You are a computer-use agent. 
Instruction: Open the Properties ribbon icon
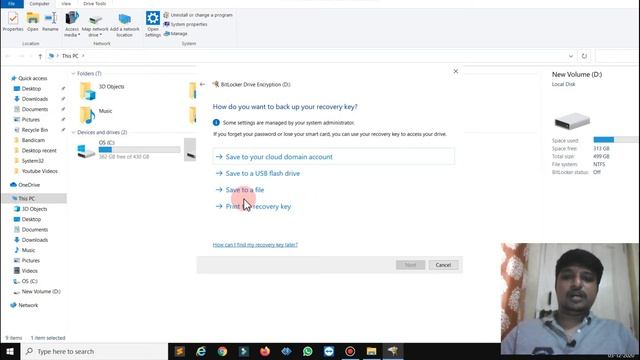[13, 22]
